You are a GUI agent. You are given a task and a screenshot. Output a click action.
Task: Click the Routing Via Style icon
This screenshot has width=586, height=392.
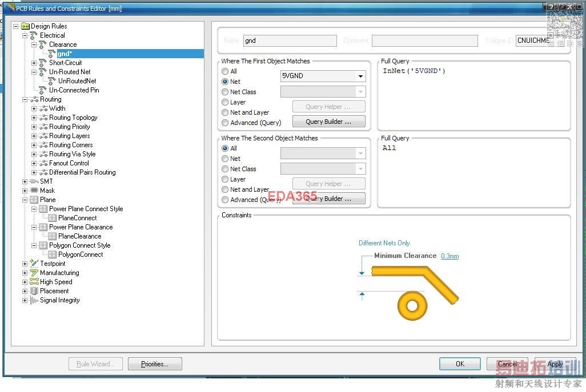point(43,154)
